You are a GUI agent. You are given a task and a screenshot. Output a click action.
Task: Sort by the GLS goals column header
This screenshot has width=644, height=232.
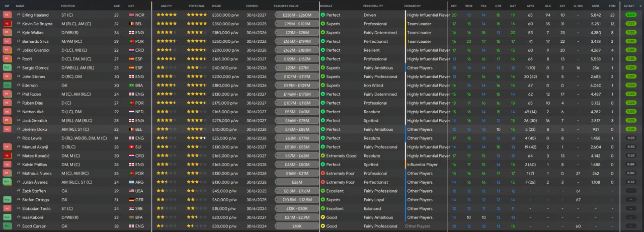[547, 6]
